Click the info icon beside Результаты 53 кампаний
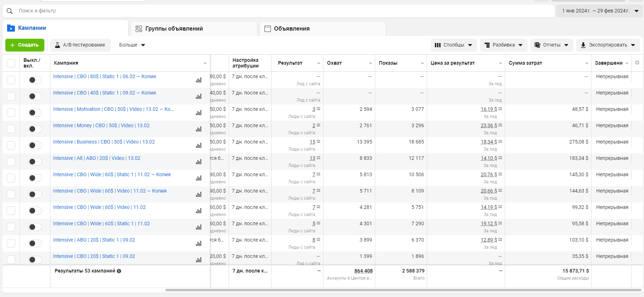The height and width of the screenshot is (297, 644). click(119, 271)
